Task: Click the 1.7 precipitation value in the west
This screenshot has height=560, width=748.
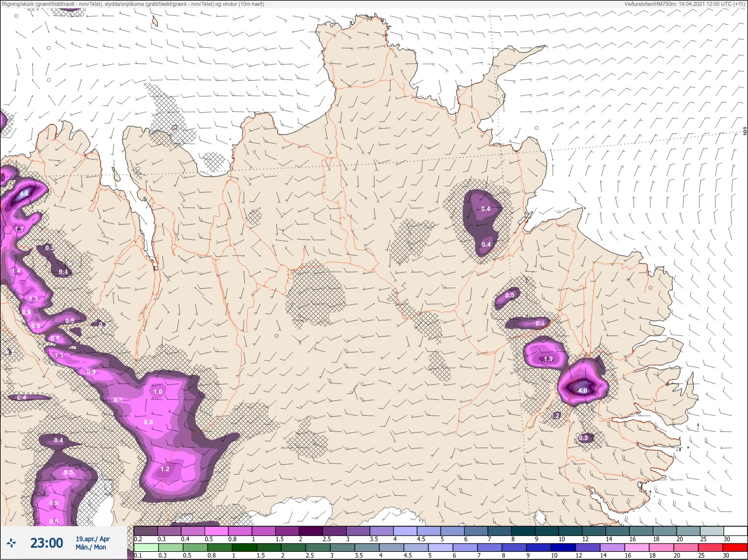Action: [x=19, y=229]
